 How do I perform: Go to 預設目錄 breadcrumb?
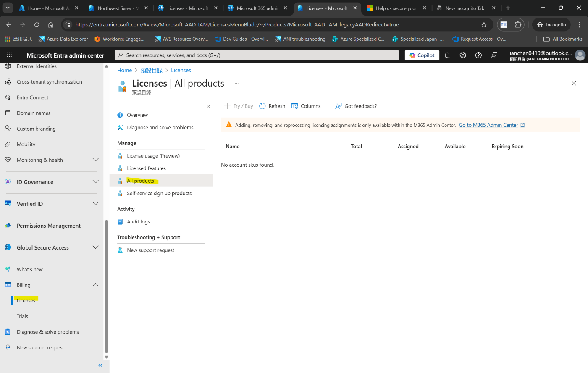(x=151, y=71)
